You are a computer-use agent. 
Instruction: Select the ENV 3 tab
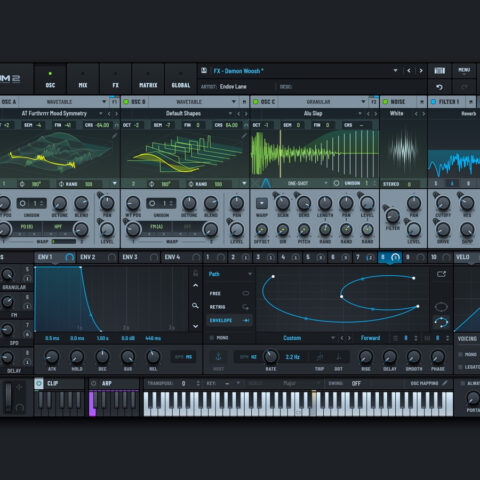click(139, 257)
